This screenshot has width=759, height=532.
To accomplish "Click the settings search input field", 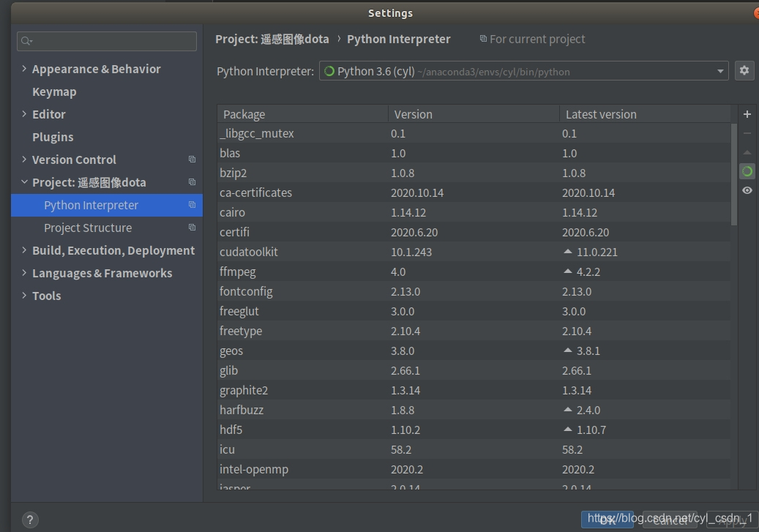I will [106, 41].
